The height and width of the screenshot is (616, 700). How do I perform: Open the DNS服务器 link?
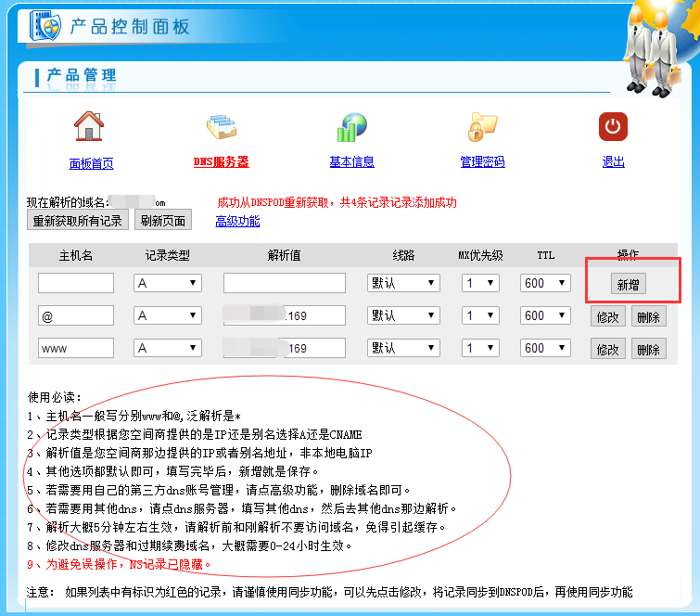(x=221, y=162)
